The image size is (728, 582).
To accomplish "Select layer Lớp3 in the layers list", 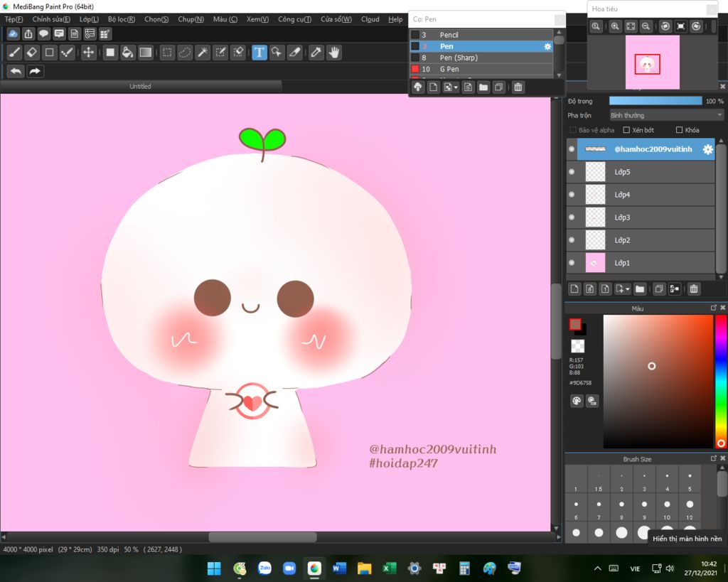I will (641, 217).
